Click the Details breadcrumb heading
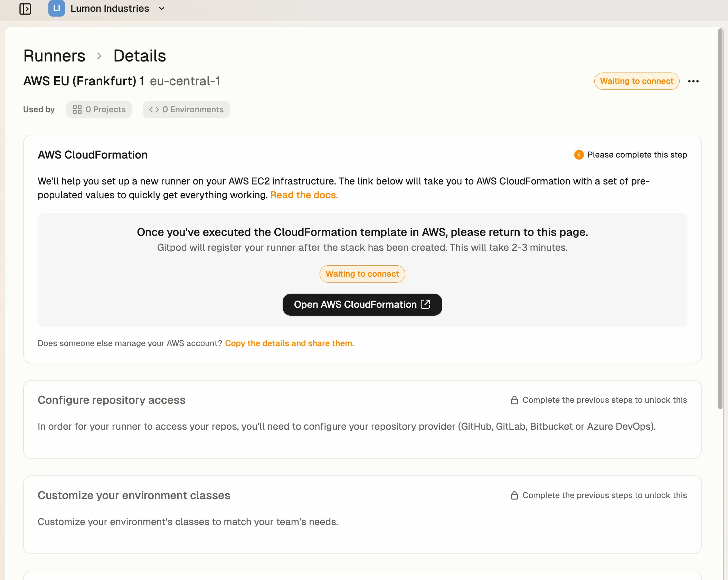This screenshot has width=728, height=580. coord(140,56)
